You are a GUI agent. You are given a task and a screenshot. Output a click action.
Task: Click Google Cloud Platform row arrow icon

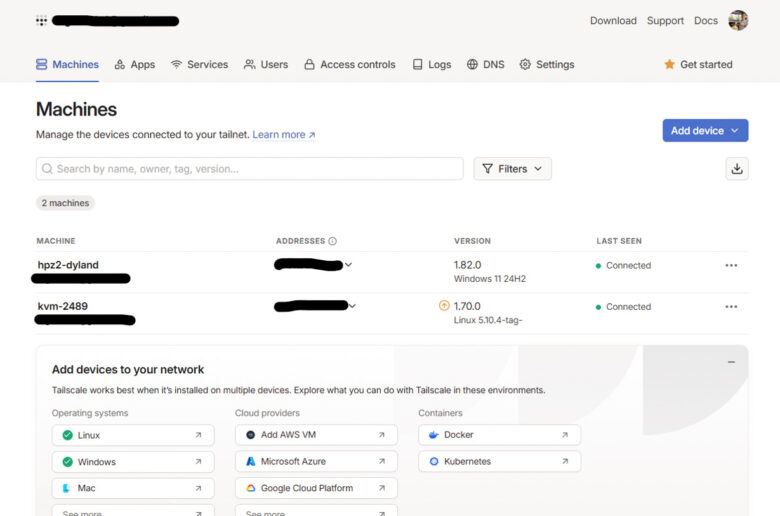(x=382, y=489)
